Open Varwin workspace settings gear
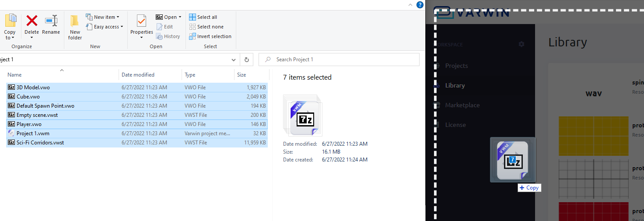This screenshot has width=644, height=221. point(521,44)
